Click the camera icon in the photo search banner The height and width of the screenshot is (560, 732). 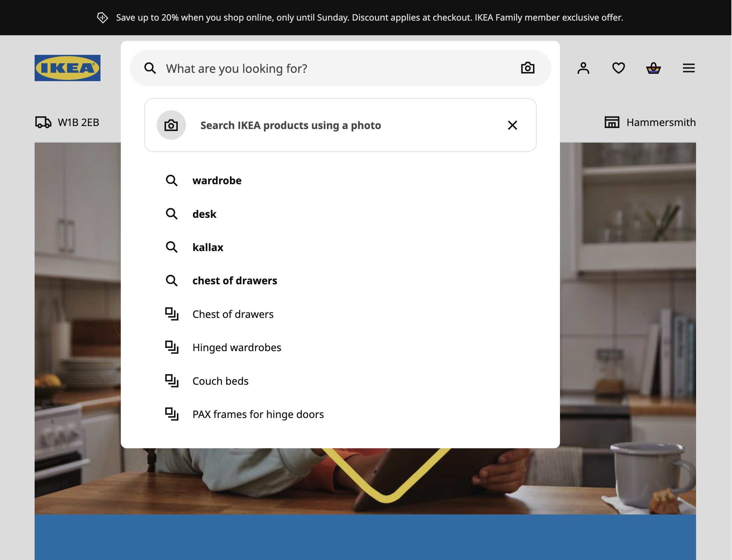click(171, 125)
